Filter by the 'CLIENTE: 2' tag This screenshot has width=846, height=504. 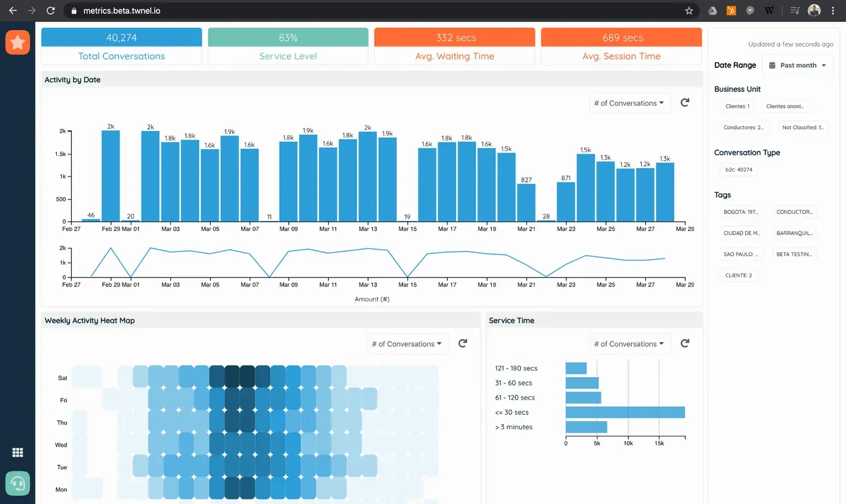point(738,276)
